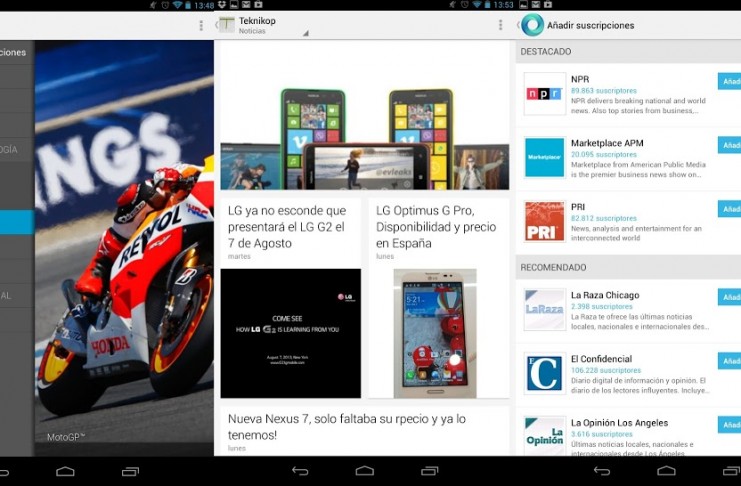This screenshot has width=741, height=486.
Task: Tap Teknikop app icon to go back
Action: coord(227,25)
